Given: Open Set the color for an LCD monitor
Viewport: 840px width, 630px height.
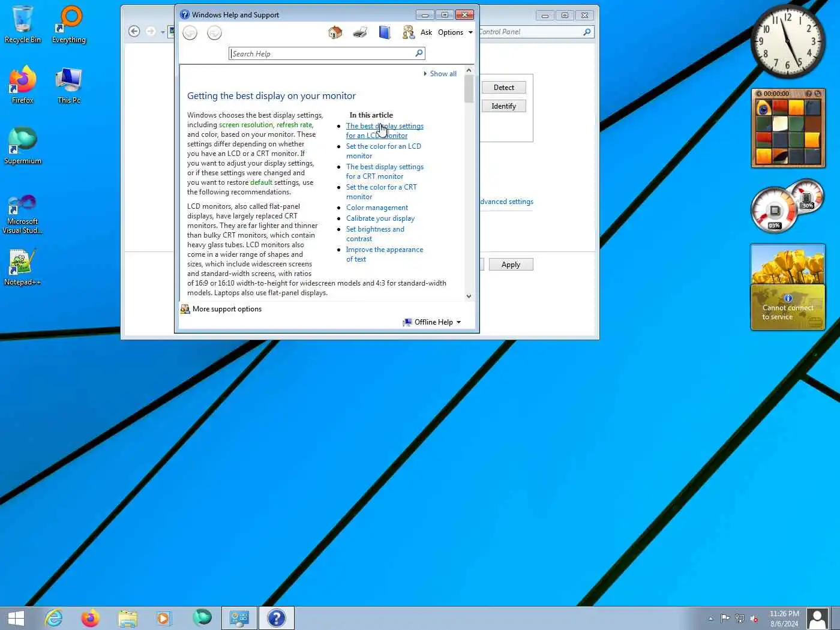Looking at the screenshot, I should point(383,151).
